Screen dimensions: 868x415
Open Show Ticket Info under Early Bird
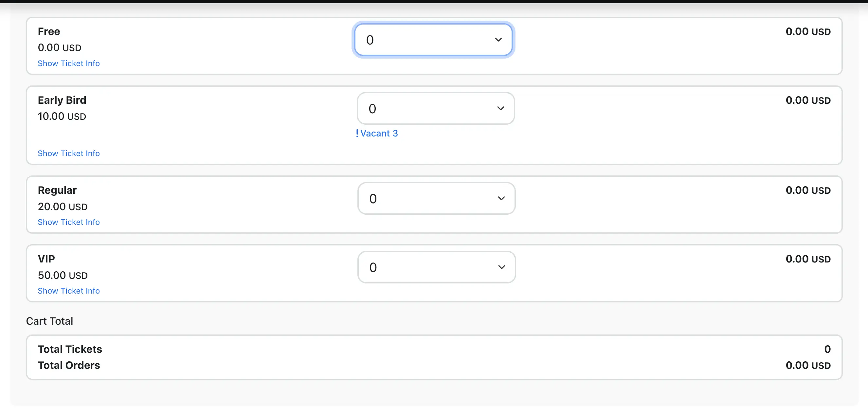pyautogui.click(x=69, y=153)
